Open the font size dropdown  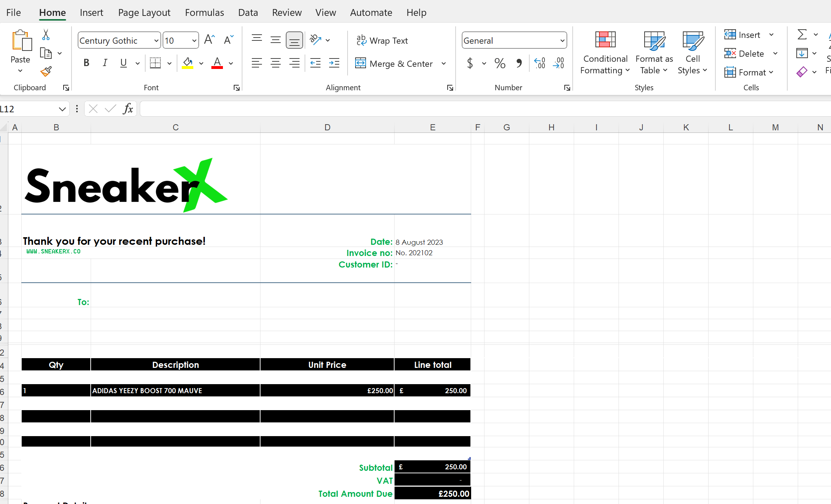[x=194, y=40]
